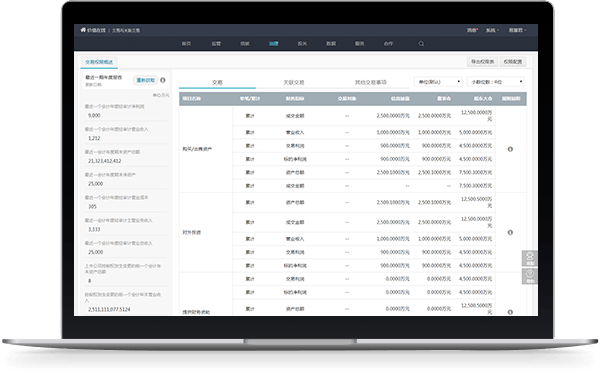Click info icon in 对外投资 row
Image resolution: width=600 pixels, height=373 pixels.
tap(510, 232)
